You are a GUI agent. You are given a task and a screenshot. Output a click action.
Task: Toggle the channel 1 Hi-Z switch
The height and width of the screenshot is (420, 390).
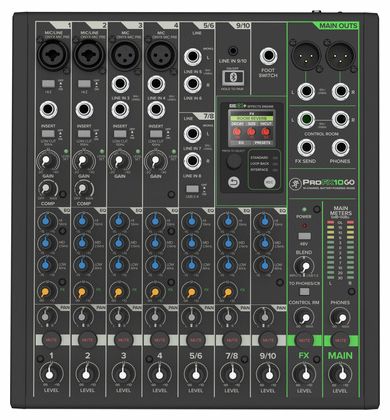pos(48,83)
